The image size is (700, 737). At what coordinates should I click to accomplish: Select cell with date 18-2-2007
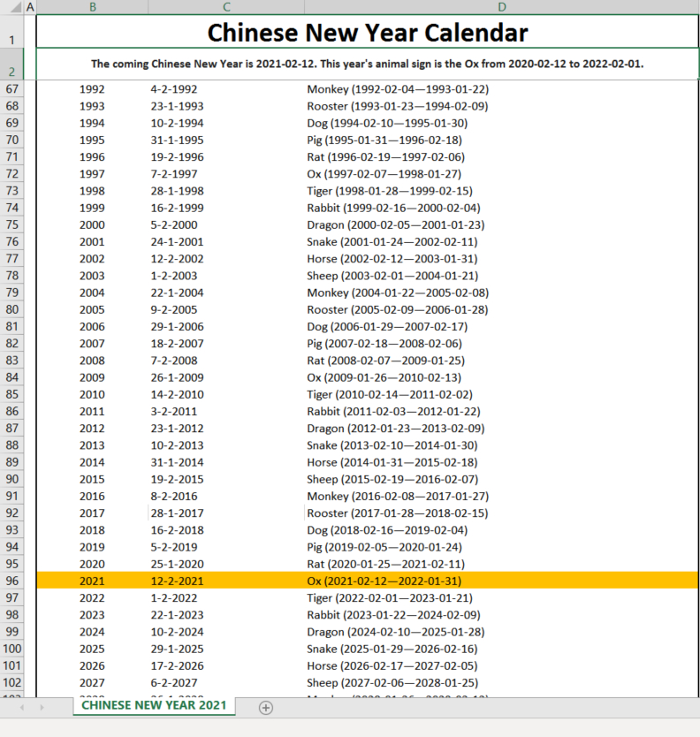tap(226, 343)
